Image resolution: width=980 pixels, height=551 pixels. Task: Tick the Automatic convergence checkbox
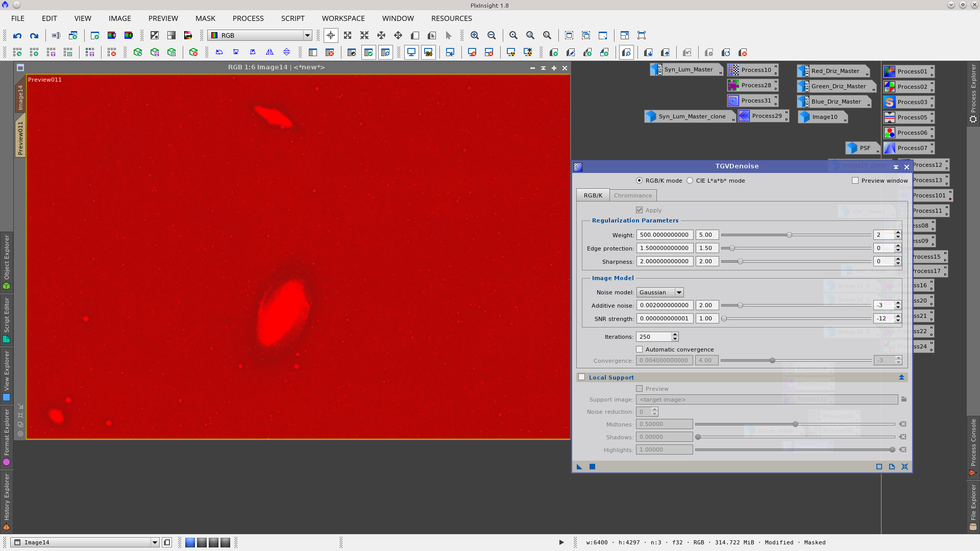coord(640,349)
